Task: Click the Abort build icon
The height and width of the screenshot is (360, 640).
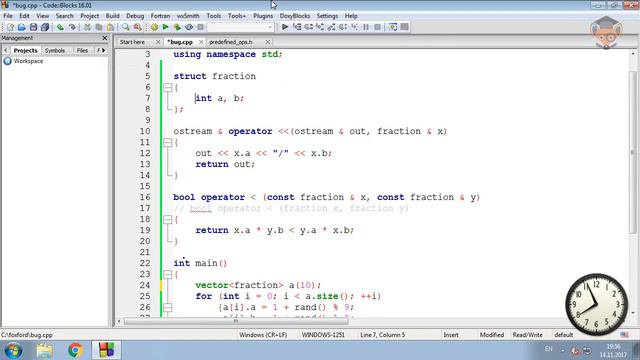Action: (200, 27)
